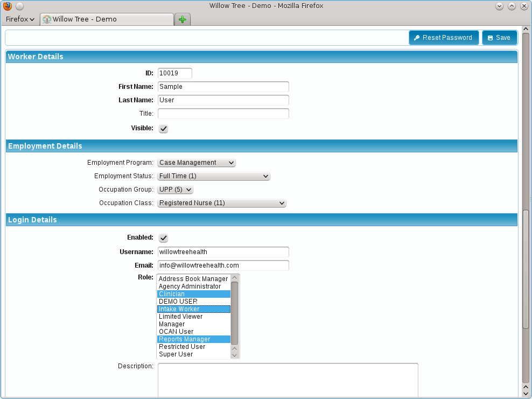Viewport: 532px width, 399px height.
Task: Select the Manager role
Action: pos(194,324)
